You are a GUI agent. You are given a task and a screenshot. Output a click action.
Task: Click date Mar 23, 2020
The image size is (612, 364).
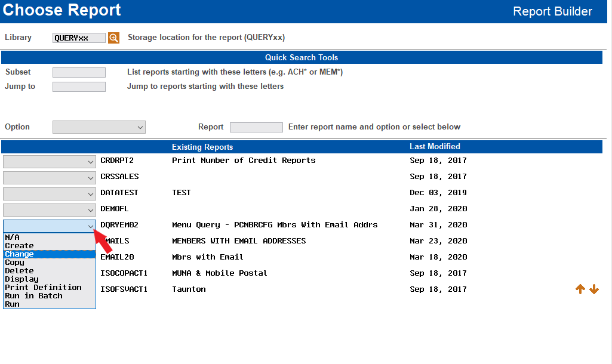pyautogui.click(x=438, y=241)
